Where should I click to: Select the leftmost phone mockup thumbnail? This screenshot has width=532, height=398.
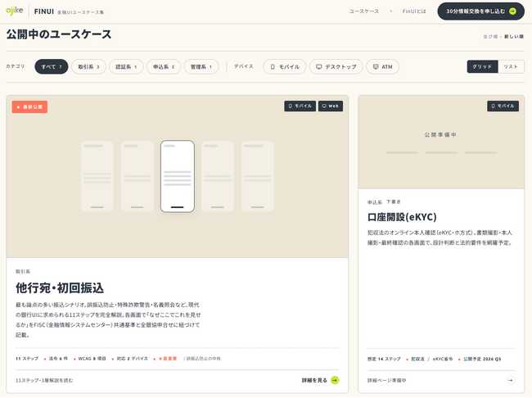coord(97,176)
